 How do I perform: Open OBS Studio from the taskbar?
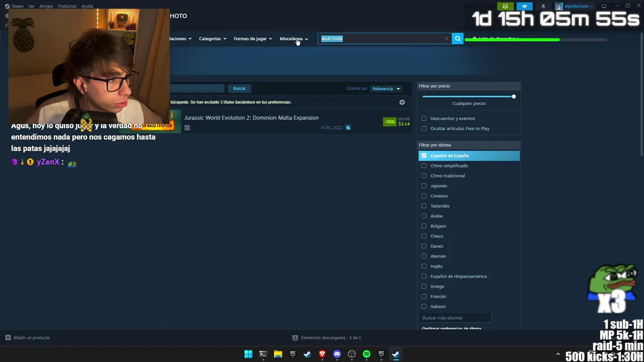point(352,354)
